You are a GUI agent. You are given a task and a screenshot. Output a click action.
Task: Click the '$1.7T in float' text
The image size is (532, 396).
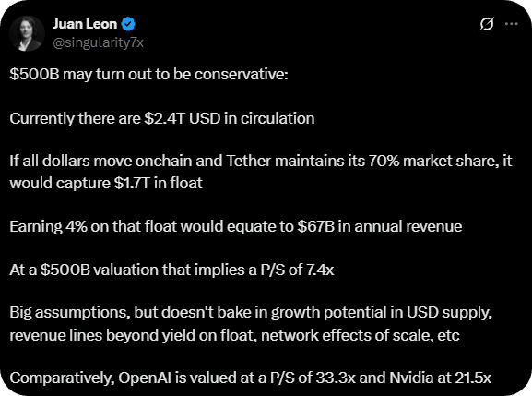158,183
